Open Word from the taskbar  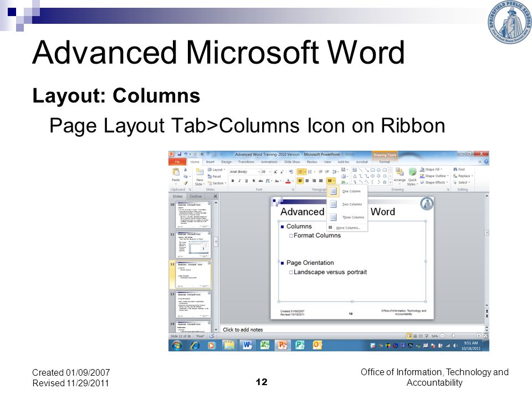pyautogui.click(x=247, y=345)
